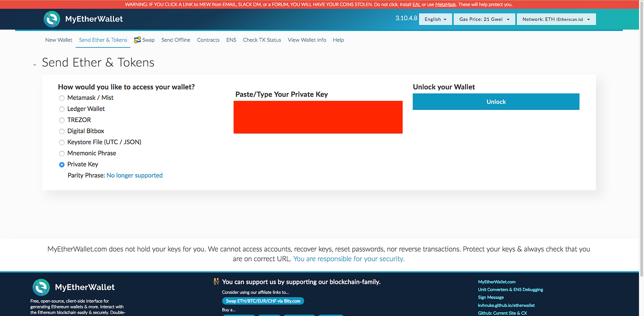Click 'How would you like to access your wallet?' text
The height and width of the screenshot is (316, 644).
(126, 87)
